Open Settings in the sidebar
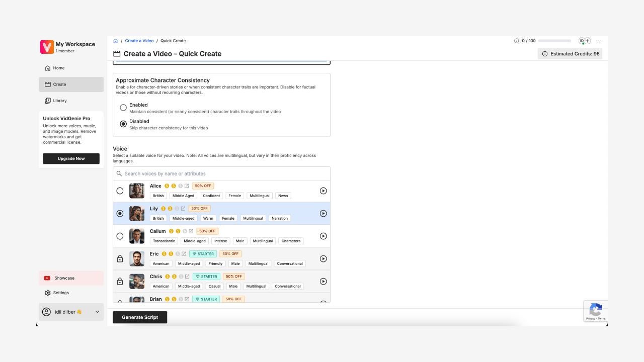This screenshot has width=644, height=362. click(x=71, y=293)
